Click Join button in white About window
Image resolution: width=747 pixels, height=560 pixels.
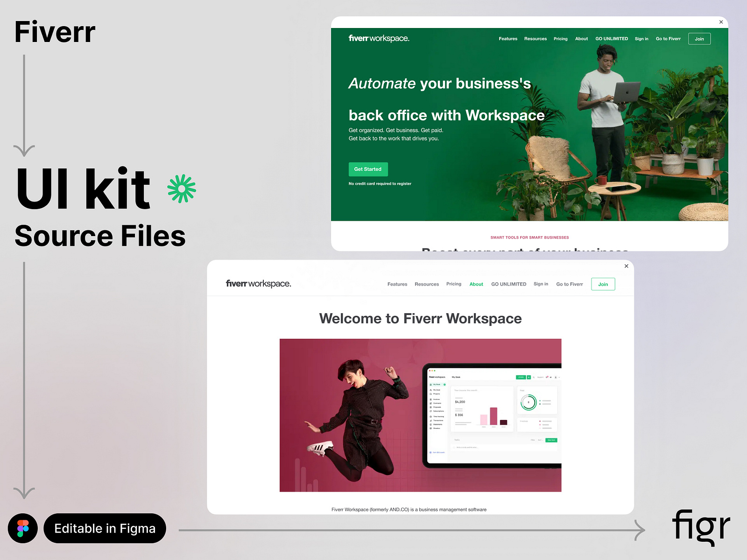603,284
